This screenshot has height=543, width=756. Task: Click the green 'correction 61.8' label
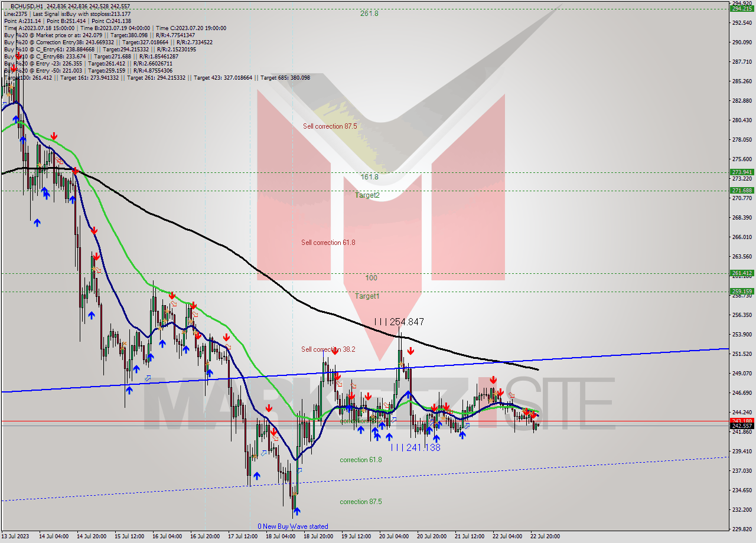pos(361,459)
